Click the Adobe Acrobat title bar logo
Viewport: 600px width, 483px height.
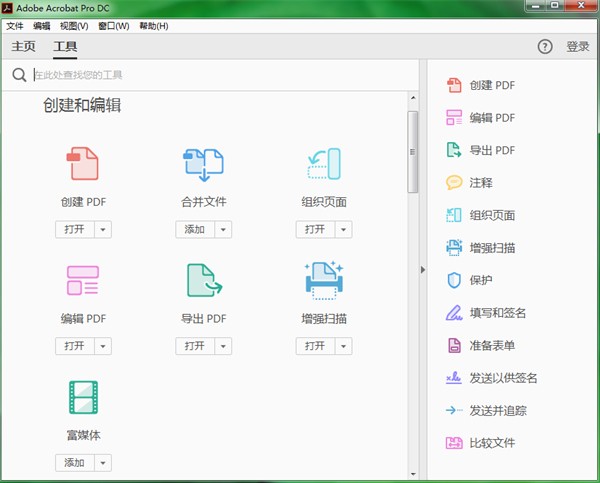click(7, 8)
